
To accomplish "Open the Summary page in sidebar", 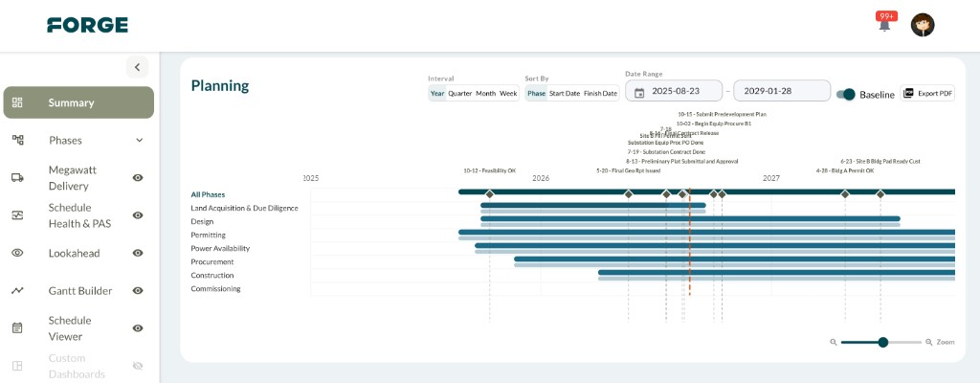I will point(78,102).
